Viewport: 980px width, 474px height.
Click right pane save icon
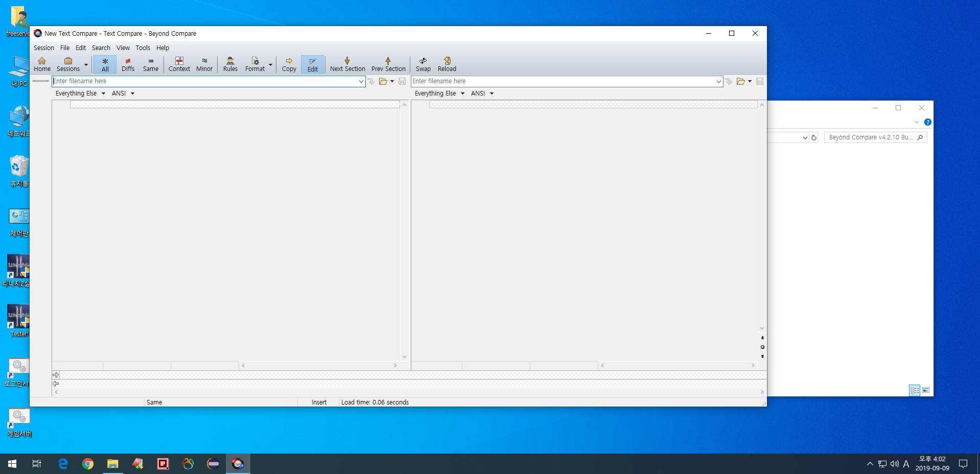(x=760, y=81)
